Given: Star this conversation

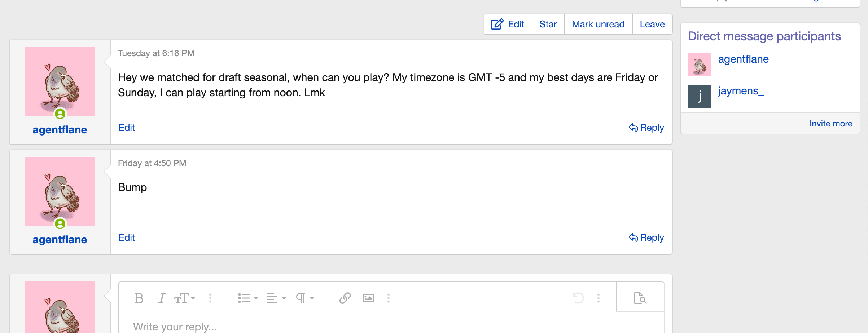Looking at the screenshot, I should pos(548,25).
